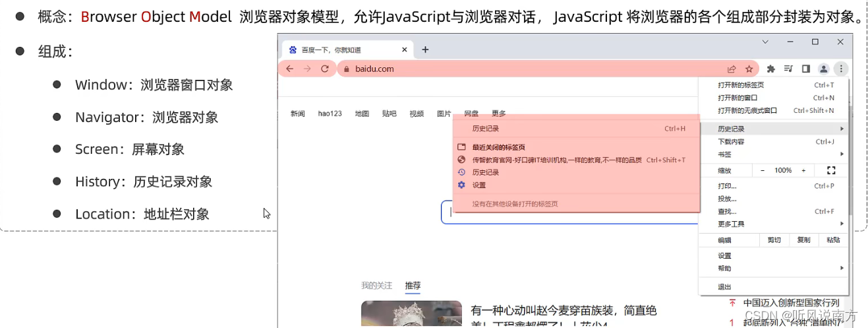Image resolution: width=868 pixels, height=328 pixels.
Task: Click 复制 in the edit row
Action: pos(803,240)
